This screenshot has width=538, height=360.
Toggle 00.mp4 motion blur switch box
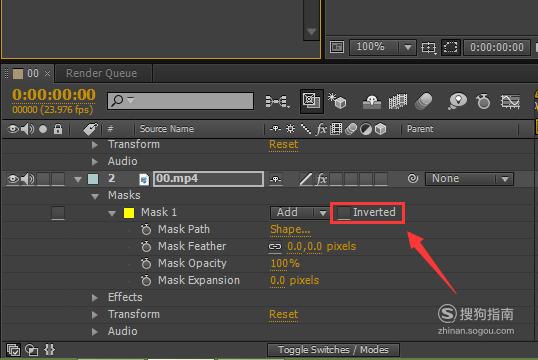[x=352, y=179]
